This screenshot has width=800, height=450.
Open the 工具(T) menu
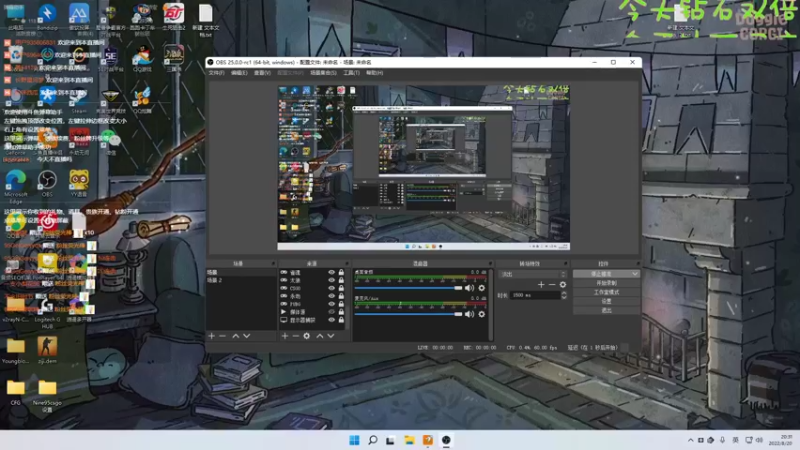(351, 73)
